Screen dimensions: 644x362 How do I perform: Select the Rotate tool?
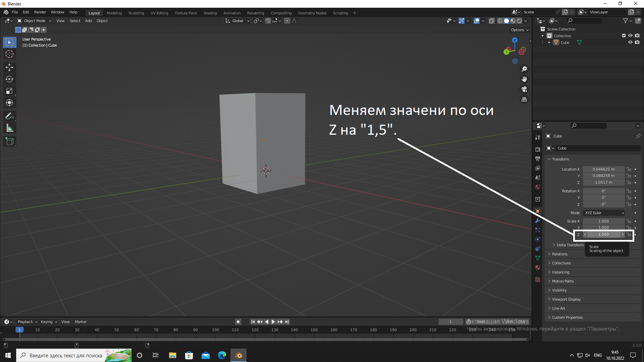tap(9, 79)
